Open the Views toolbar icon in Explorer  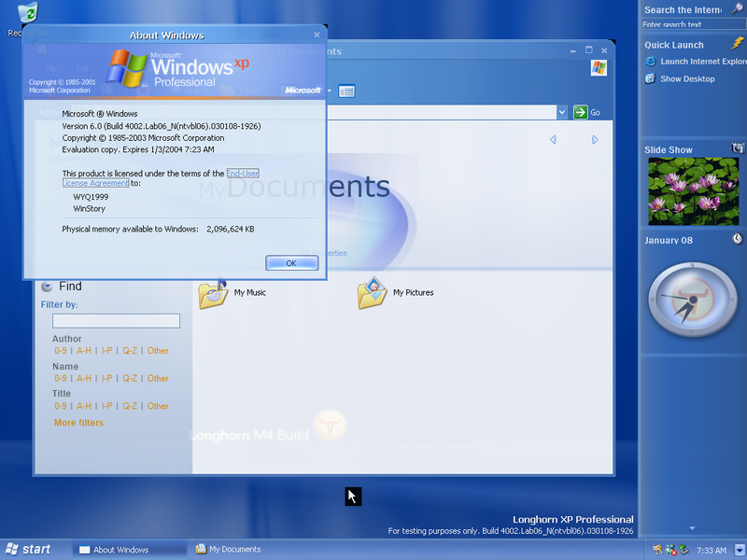point(346,91)
